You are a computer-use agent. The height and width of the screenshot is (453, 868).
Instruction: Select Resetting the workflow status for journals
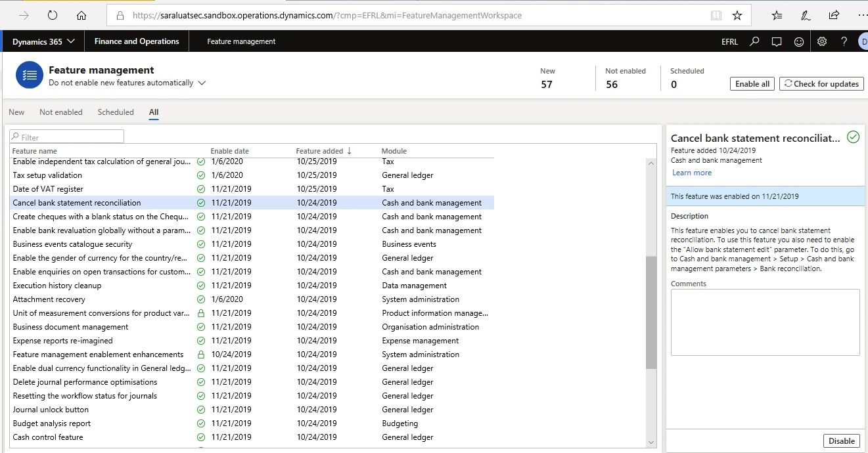click(x=253, y=396)
